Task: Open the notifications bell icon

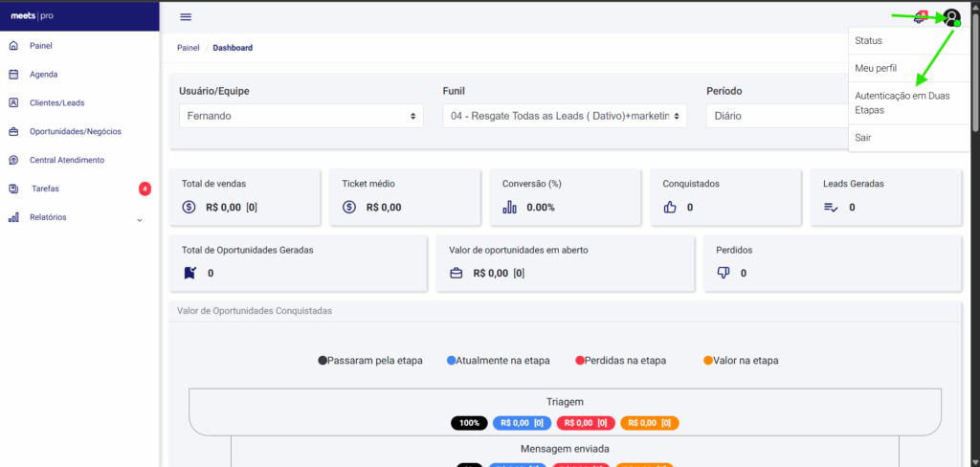Action: (x=920, y=17)
